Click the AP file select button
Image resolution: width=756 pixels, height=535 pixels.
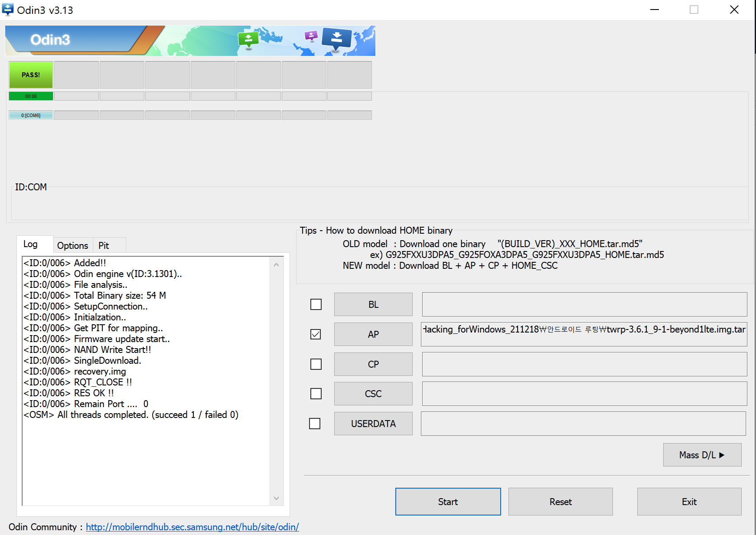[x=373, y=334]
